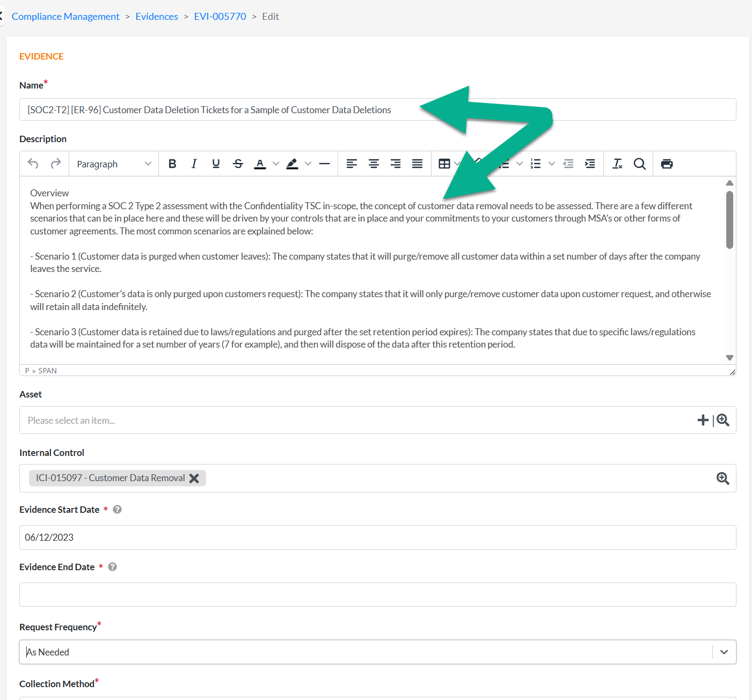Click into the Name input field
This screenshot has width=752, height=700.
coord(378,109)
